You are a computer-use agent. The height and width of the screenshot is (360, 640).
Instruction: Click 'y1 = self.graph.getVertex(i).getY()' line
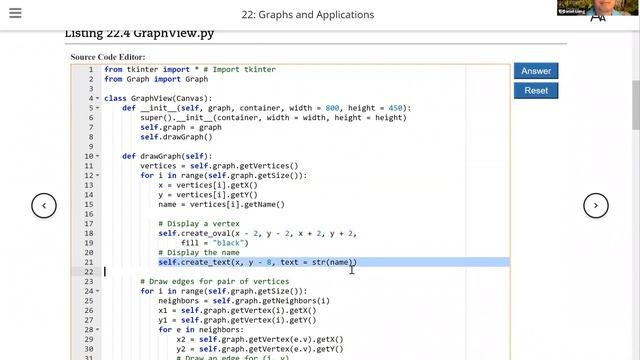(237, 320)
